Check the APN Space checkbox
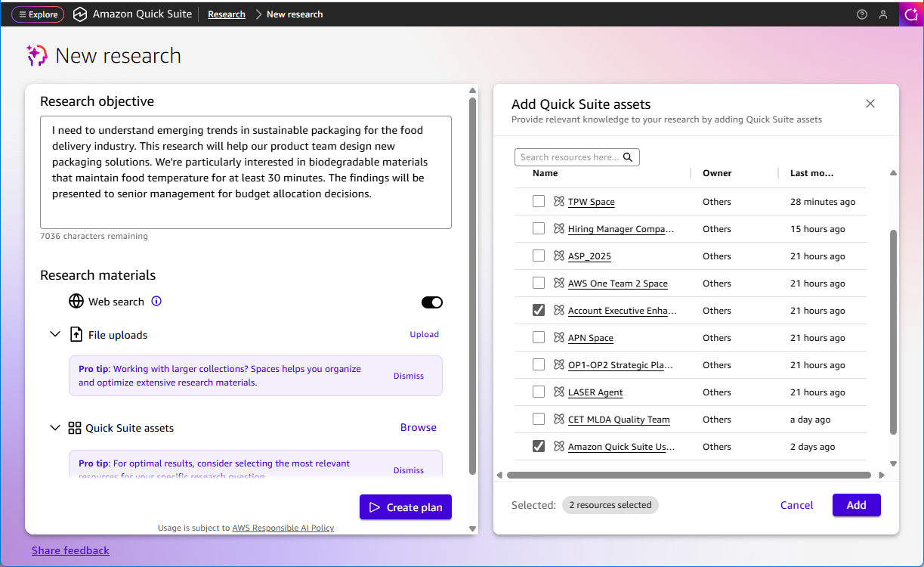Image resolution: width=924 pixels, height=567 pixels. coord(539,337)
